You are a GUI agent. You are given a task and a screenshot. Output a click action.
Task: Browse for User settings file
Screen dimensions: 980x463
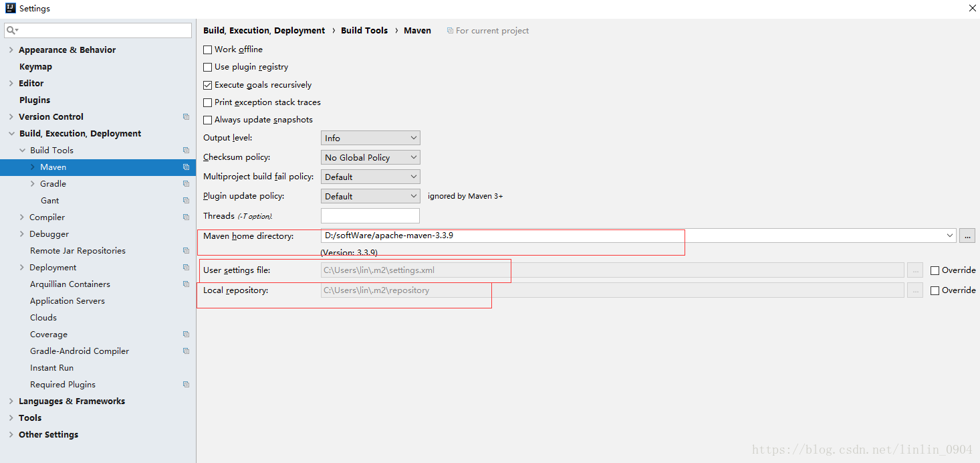click(915, 270)
